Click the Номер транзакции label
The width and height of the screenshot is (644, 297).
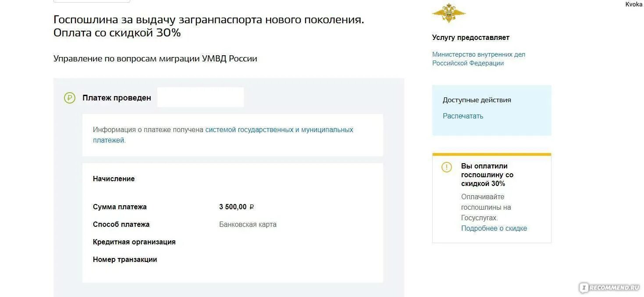125,259
